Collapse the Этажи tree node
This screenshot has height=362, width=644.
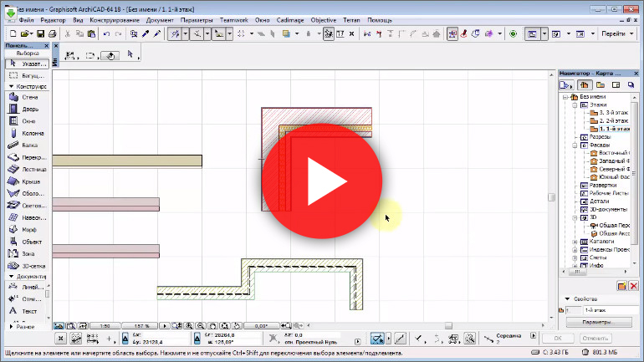[575, 105]
